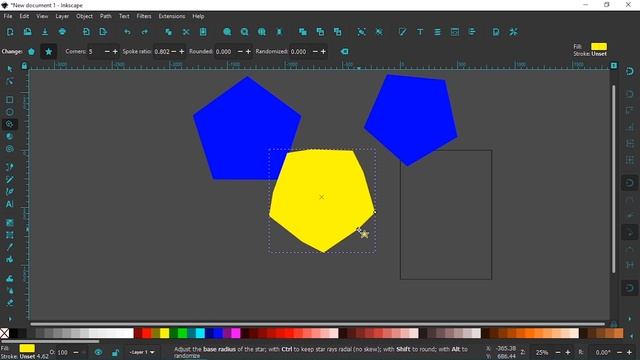The height and width of the screenshot is (360, 640).
Task: Open XML editor dialog
Action: (455, 32)
